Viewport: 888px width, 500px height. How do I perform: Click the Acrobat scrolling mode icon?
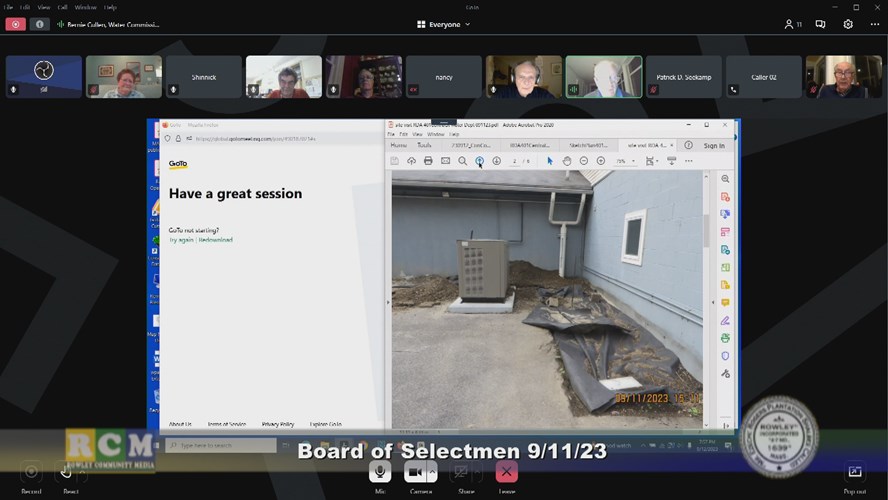pyautogui.click(x=672, y=161)
